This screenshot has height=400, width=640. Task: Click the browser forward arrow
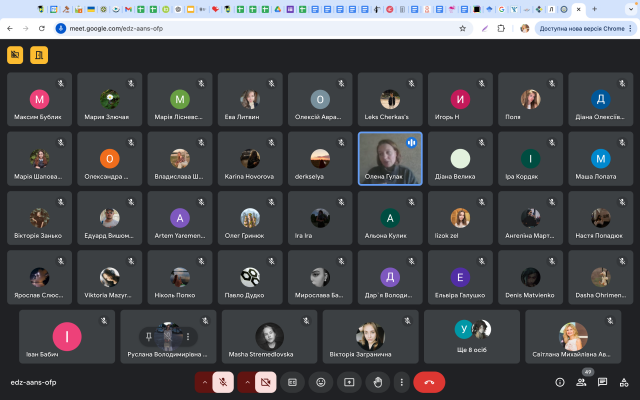point(26,29)
